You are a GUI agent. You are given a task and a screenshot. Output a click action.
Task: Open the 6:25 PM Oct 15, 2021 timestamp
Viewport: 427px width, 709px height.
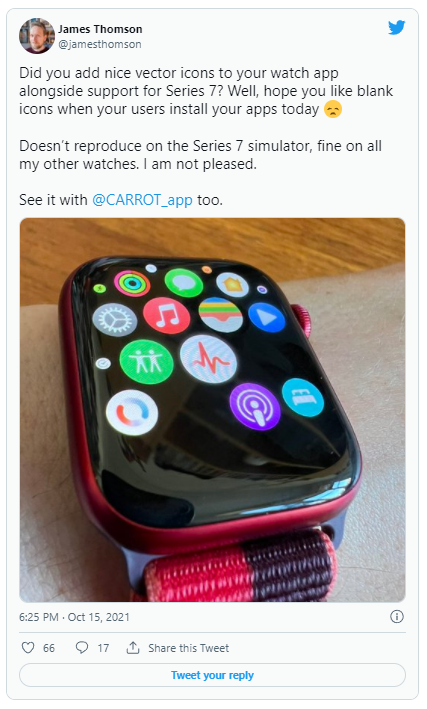pos(74,617)
